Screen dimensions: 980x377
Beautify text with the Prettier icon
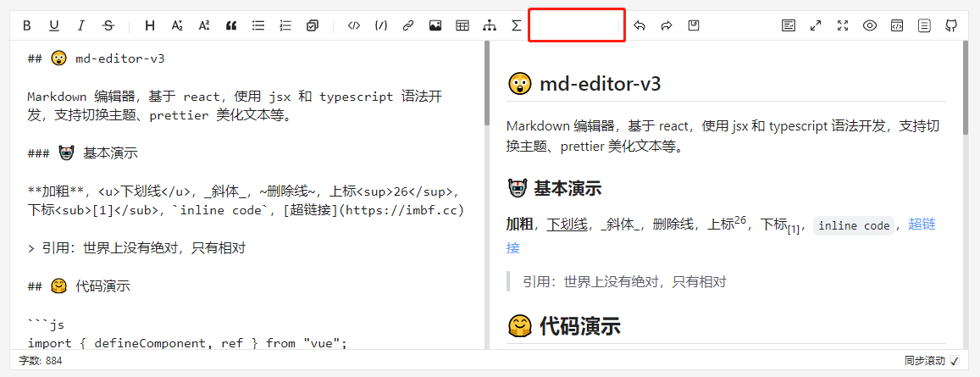pos(789,25)
